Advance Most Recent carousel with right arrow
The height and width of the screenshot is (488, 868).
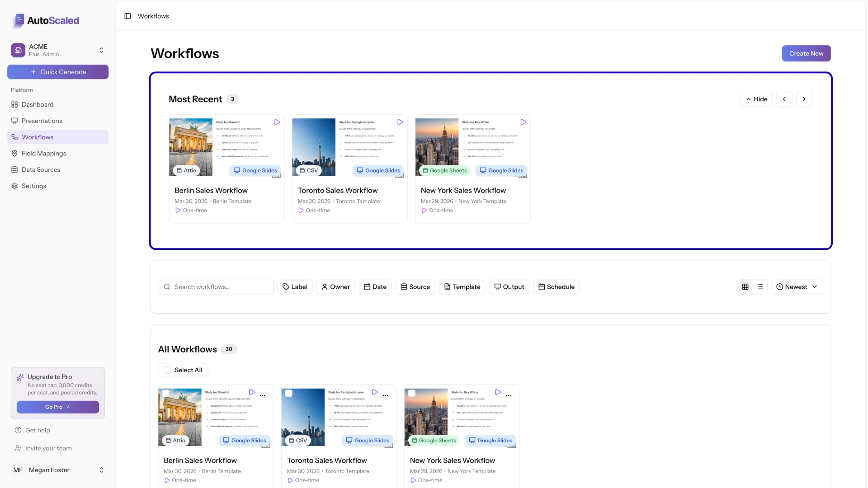(804, 99)
